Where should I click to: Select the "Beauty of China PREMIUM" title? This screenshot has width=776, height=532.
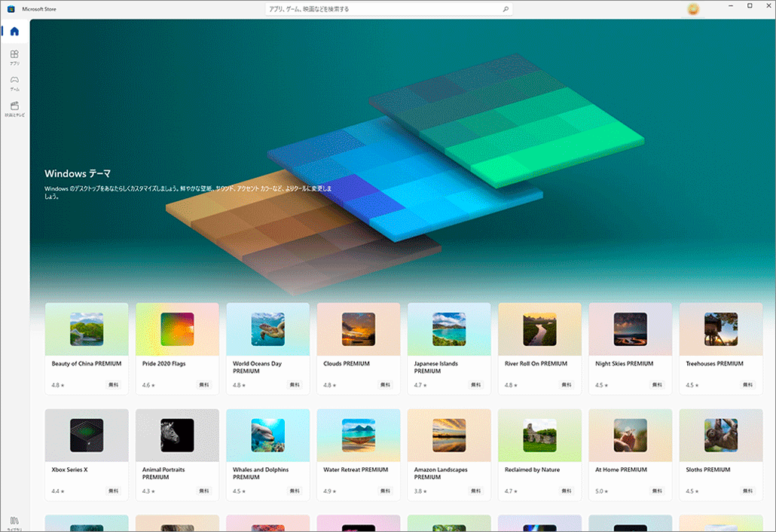click(87, 364)
